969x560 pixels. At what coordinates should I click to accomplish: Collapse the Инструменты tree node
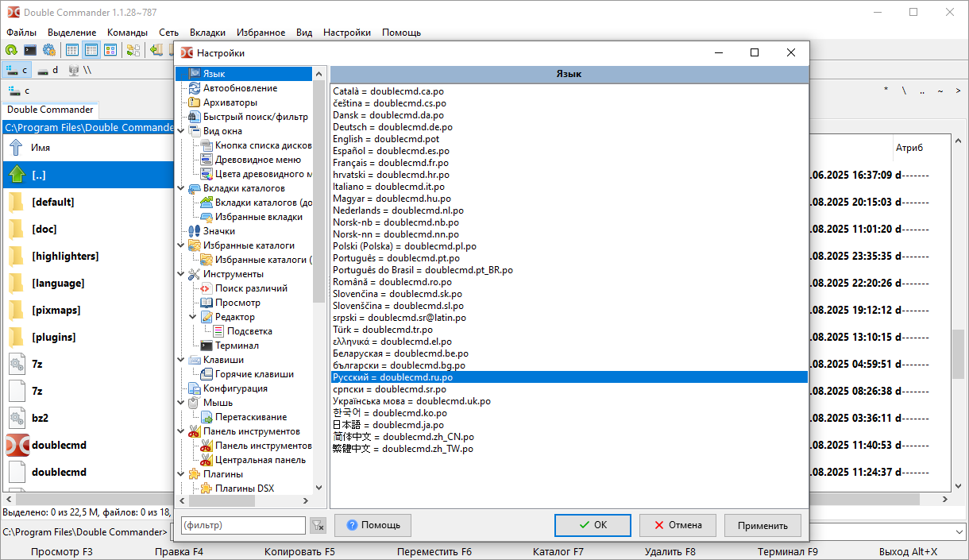182,274
